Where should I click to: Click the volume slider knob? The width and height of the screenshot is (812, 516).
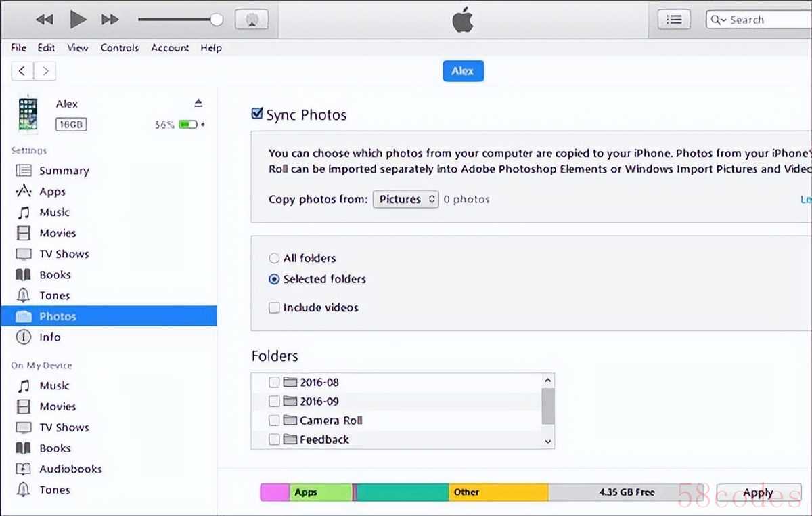(217, 20)
